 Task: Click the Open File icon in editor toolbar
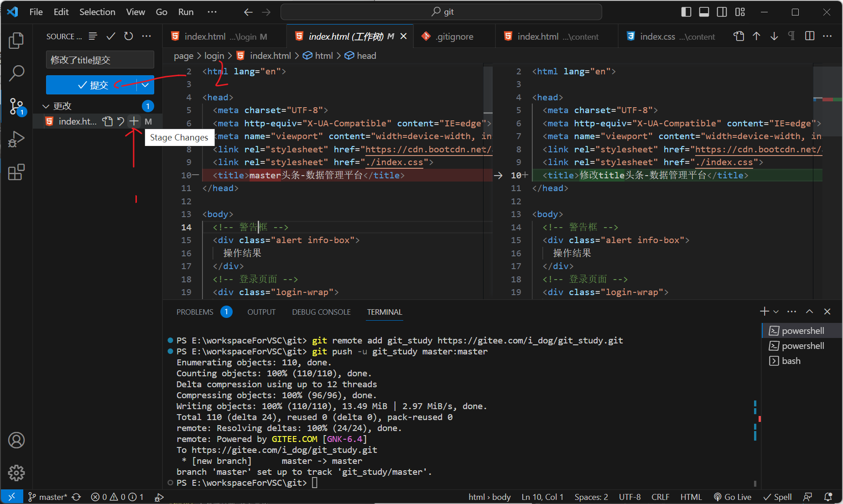coord(739,36)
